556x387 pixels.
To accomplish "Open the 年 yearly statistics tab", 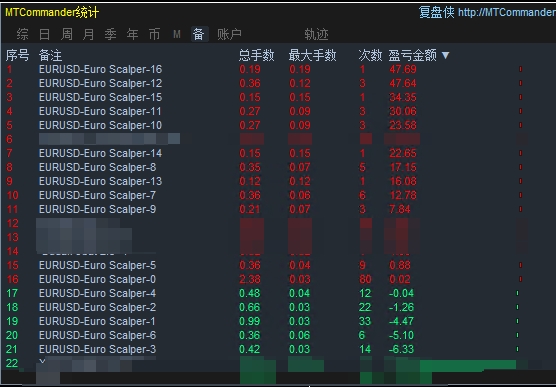I will (132, 34).
